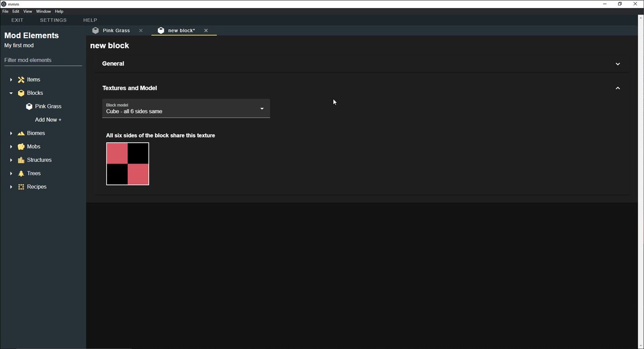The width and height of the screenshot is (644, 349).
Task: Click the Biomes mountain icon
Action: click(x=21, y=133)
